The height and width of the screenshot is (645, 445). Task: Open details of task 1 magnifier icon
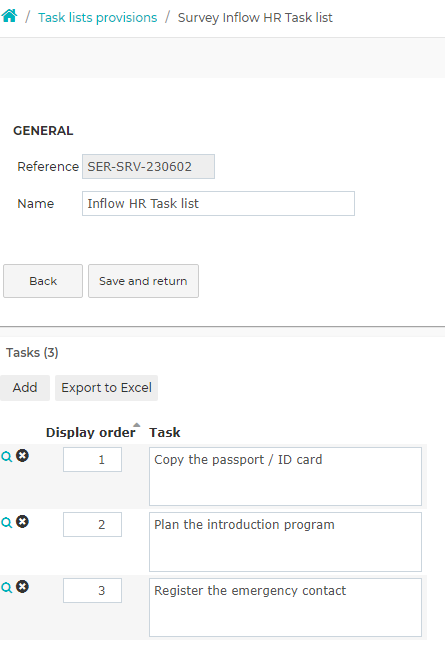tap(7, 457)
